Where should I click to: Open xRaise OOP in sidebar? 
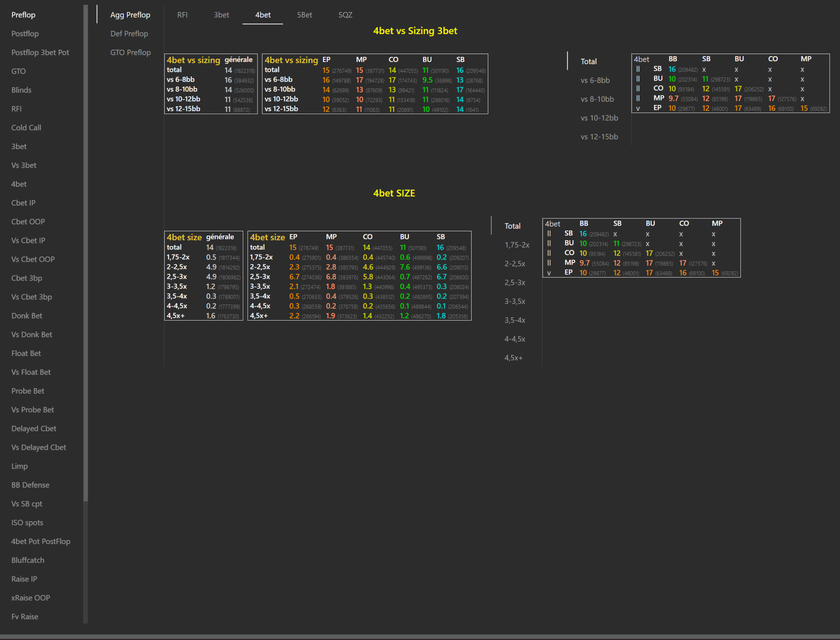(31, 598)
